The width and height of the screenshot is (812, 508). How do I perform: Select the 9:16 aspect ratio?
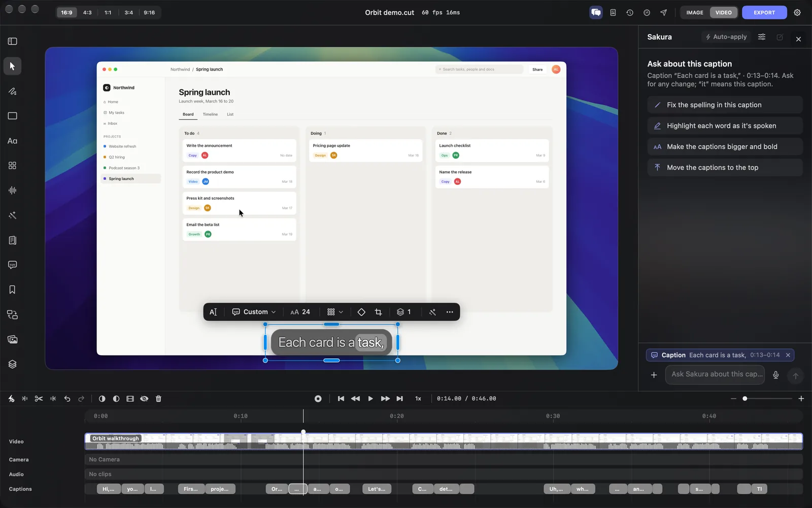click(149, 13)
